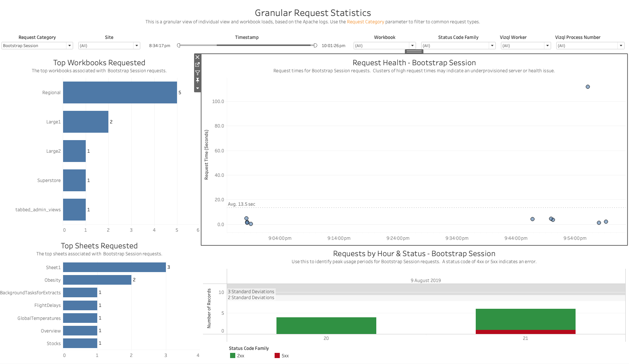Go to the Request Health sheet
629x364 pixels.
click(x=197, y=65)
